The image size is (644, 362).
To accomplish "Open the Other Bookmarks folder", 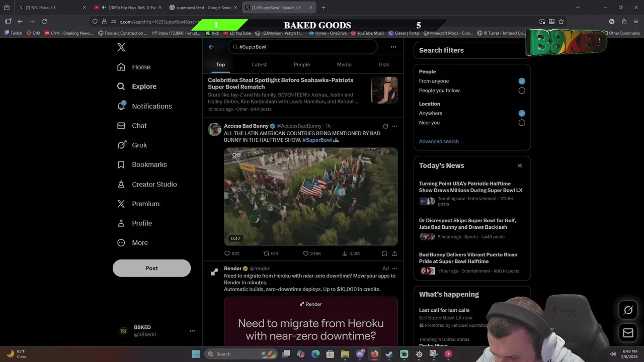I will tap(621, 33).
